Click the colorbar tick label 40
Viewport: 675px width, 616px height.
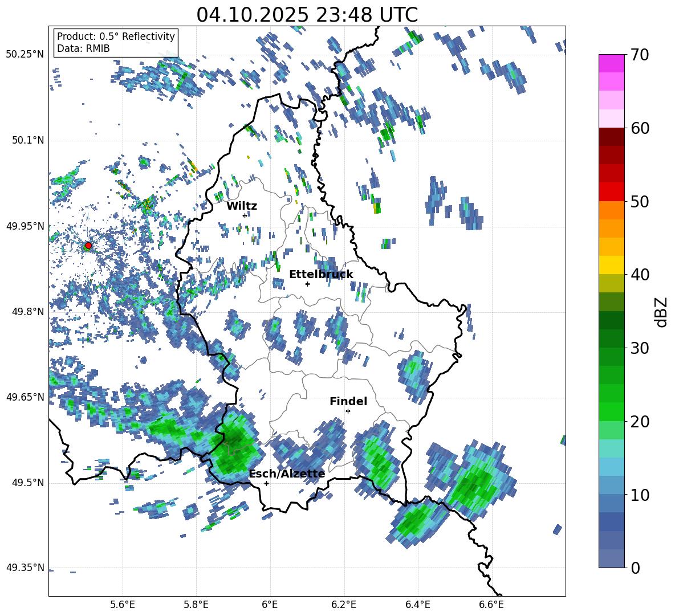640,275
